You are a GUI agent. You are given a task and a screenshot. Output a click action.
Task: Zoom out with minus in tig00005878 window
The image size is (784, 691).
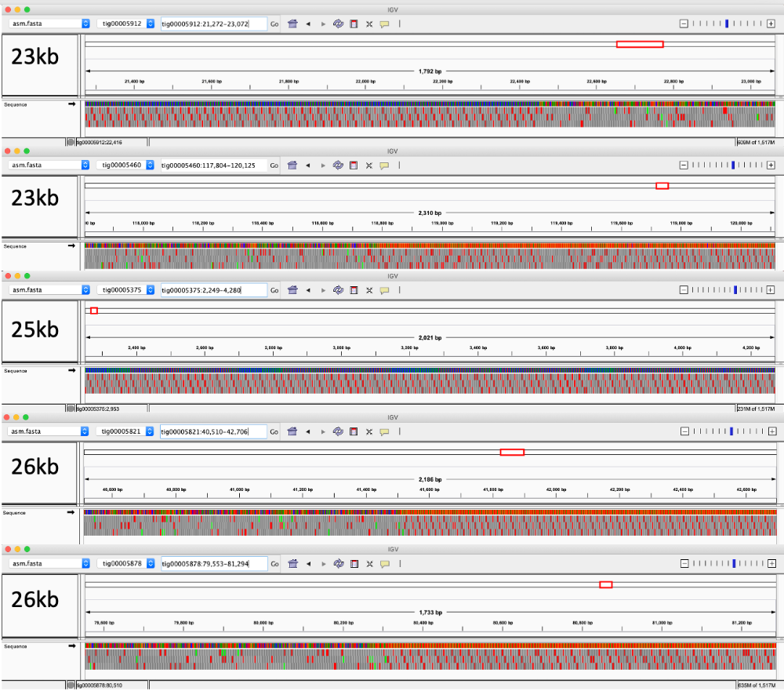tap(685, 563)
